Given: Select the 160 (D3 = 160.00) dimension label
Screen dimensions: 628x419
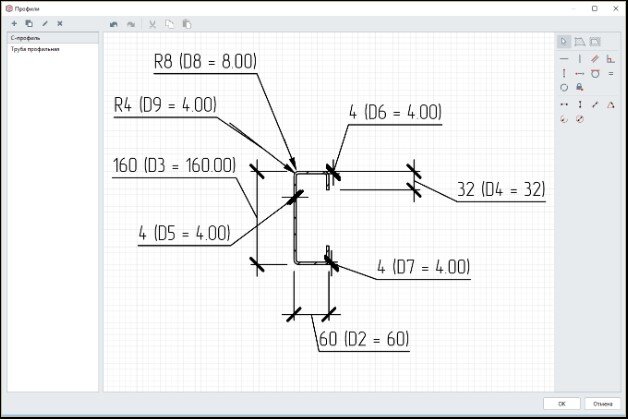Looking at the screenshot, I should click(174, 165).
